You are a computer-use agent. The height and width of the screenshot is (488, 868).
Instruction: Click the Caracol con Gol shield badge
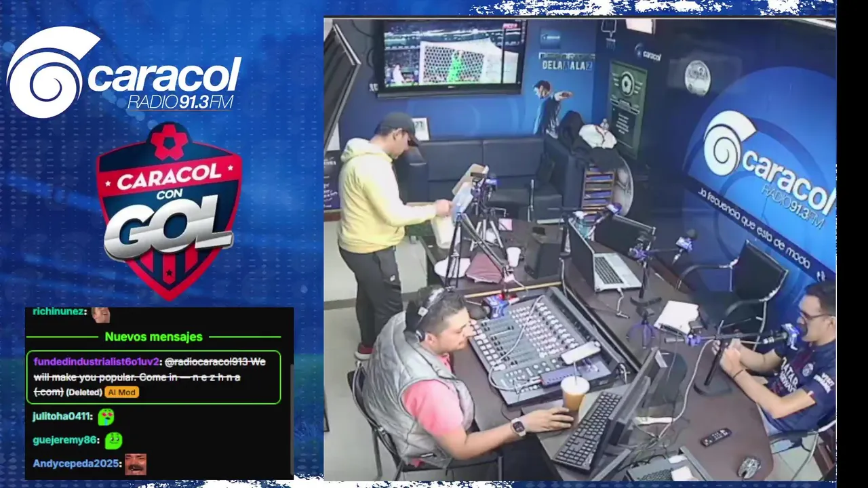pos(169,210)
